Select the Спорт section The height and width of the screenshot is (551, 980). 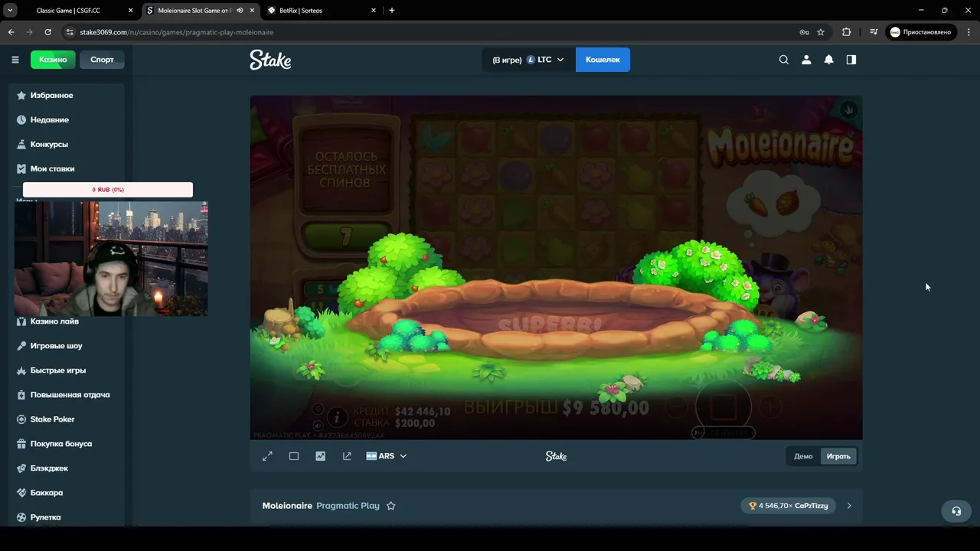102,60
